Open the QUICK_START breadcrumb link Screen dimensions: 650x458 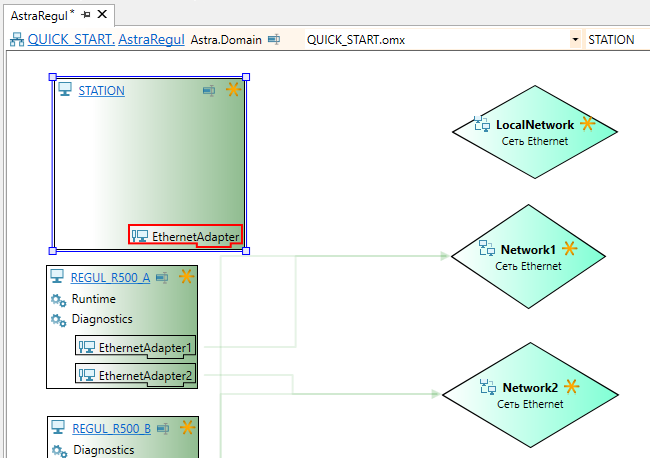pos(70,40)
